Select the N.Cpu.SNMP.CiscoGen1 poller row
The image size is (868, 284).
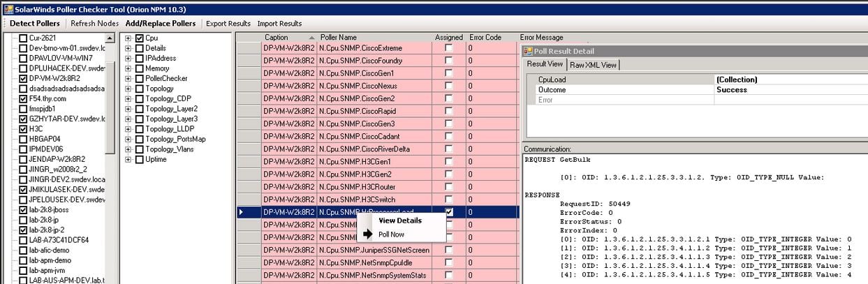pos(378,73)
